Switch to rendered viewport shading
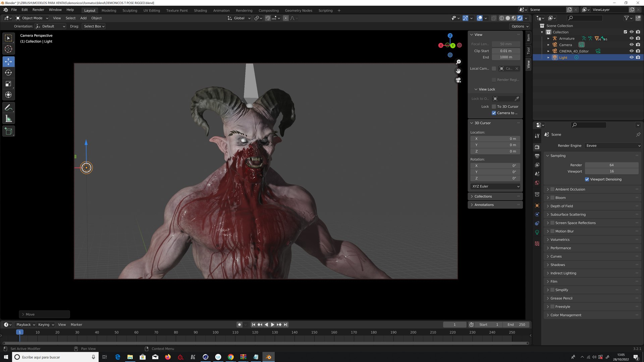 (520, 18)
